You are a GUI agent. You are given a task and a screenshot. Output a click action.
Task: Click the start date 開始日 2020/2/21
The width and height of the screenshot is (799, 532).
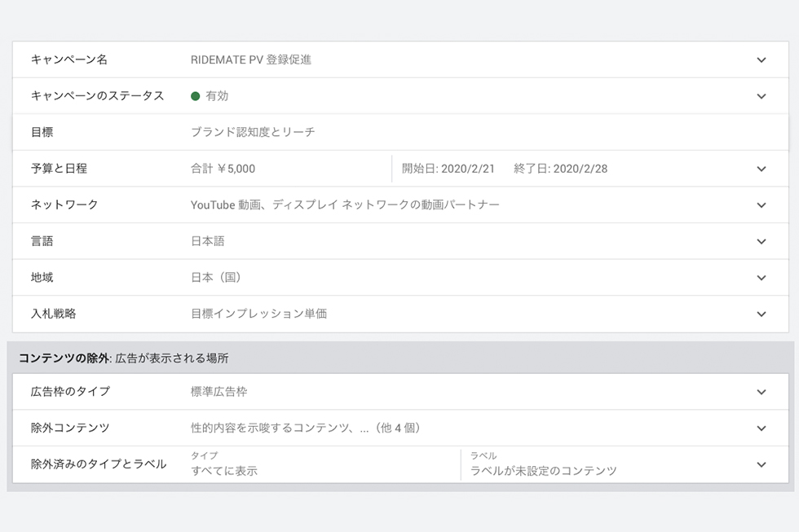click(448, 169)
